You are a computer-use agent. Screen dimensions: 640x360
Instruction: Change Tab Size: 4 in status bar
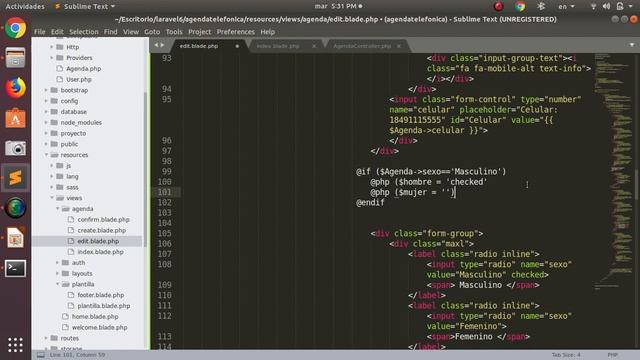(x=566, y=355)
